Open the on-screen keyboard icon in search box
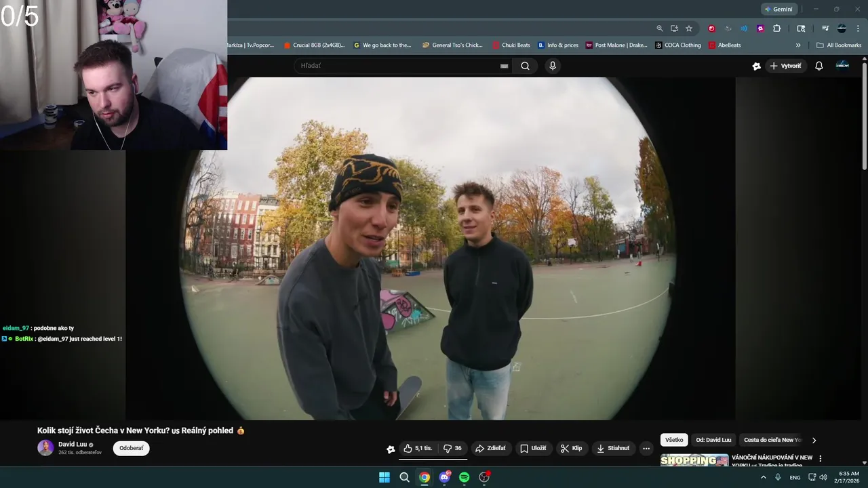Viewport: 868px width, 488px height. pos(504,66)
